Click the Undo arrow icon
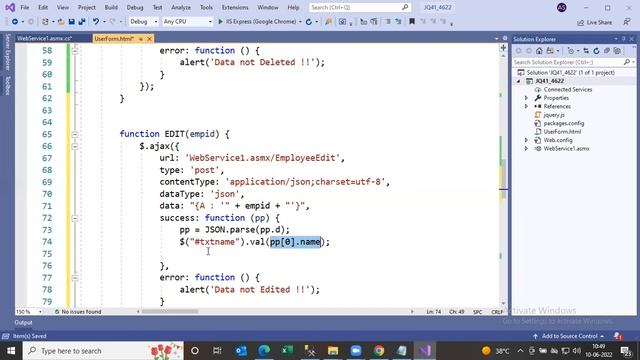The width and height of the screenshot is (640, 360). pos(96,22)
